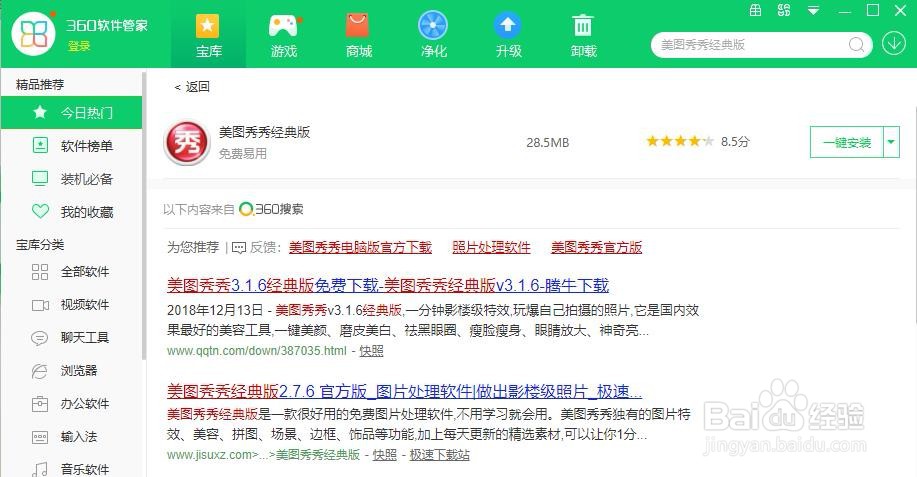Viewport: 917px width, 477px height.
Task: Open 今日热门 sidebar item
Action: (x=71, y=112)
